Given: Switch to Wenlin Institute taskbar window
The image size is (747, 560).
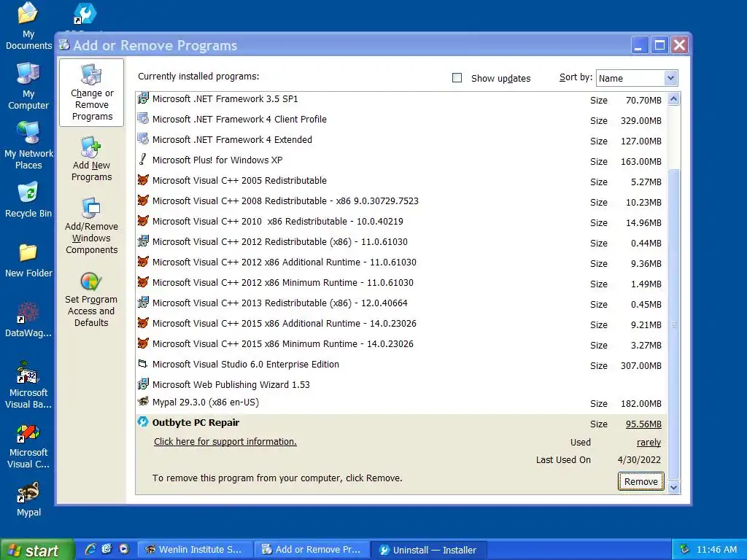Looking at the screenshot, I should (195, 550).
